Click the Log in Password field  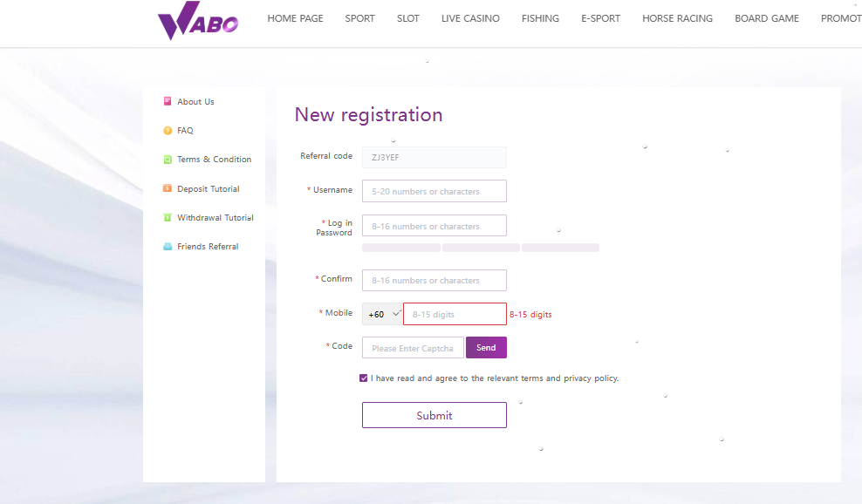434,226
